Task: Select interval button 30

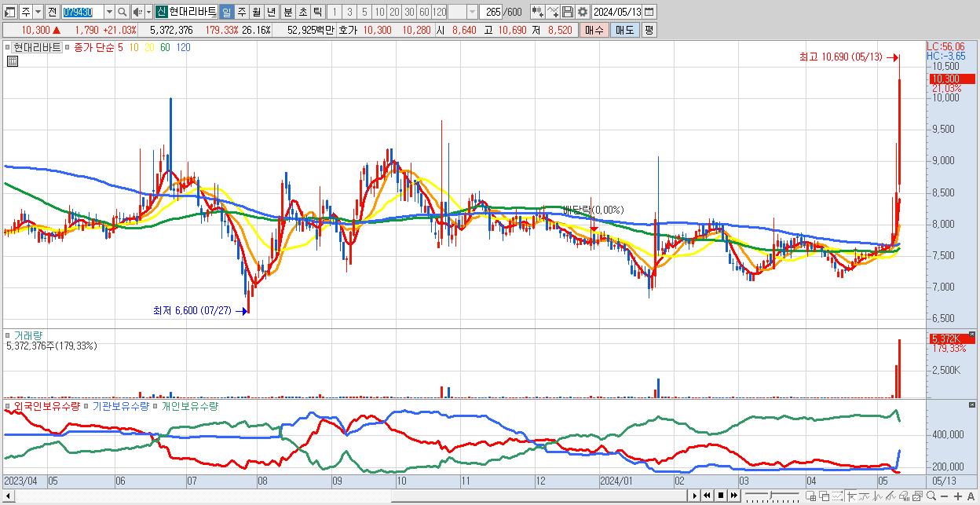Action: point(409,12)
